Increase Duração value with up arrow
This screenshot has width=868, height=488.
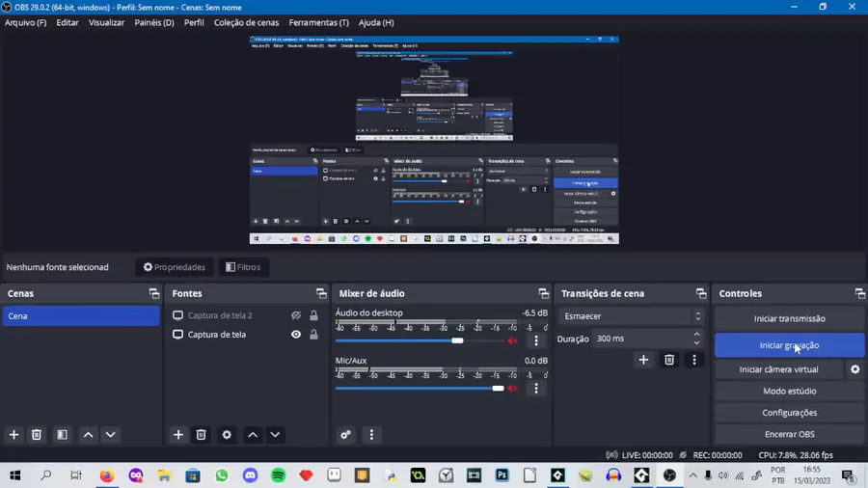[x=697, y=335]
